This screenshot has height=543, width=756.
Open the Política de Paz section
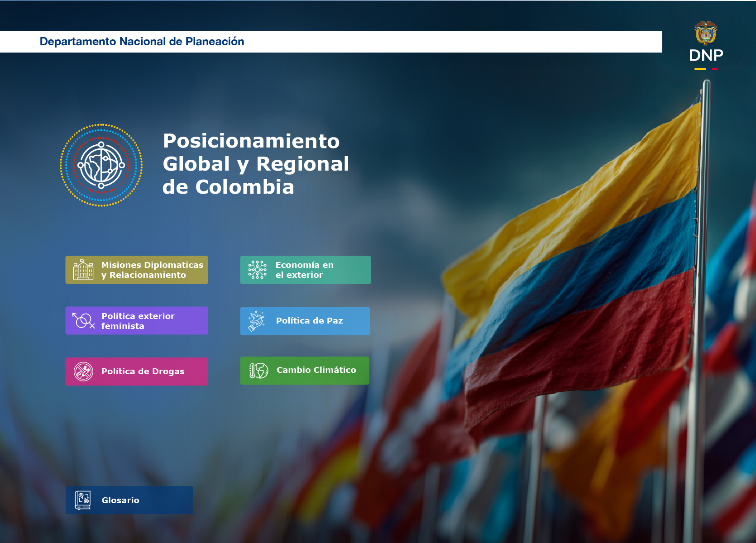tap(305, 321)
